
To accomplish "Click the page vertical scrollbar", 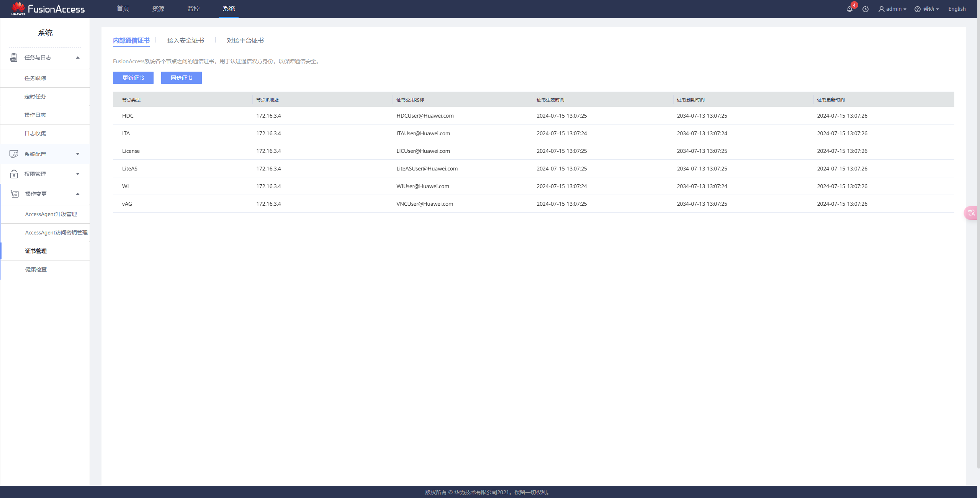I will click(x=978, y=234).
